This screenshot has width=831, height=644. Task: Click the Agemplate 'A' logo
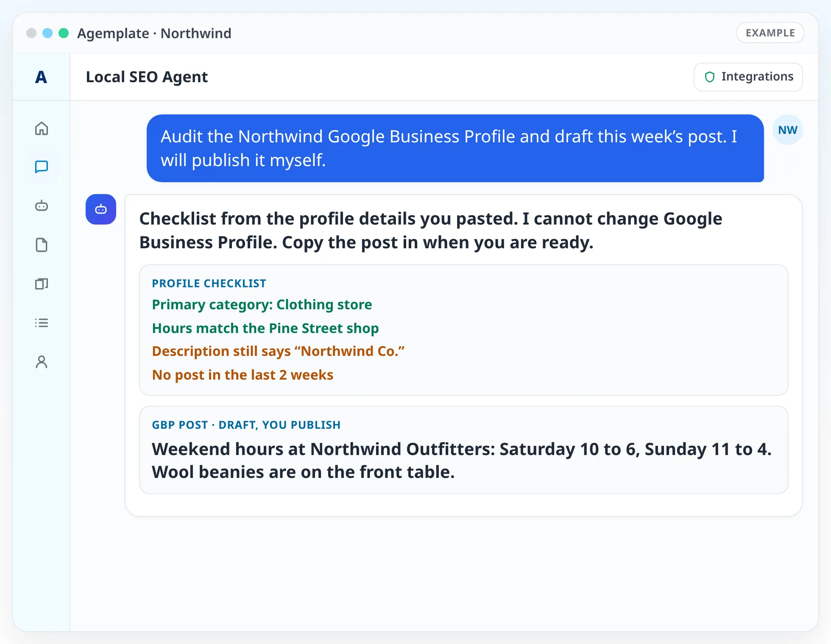click(41, 77)
